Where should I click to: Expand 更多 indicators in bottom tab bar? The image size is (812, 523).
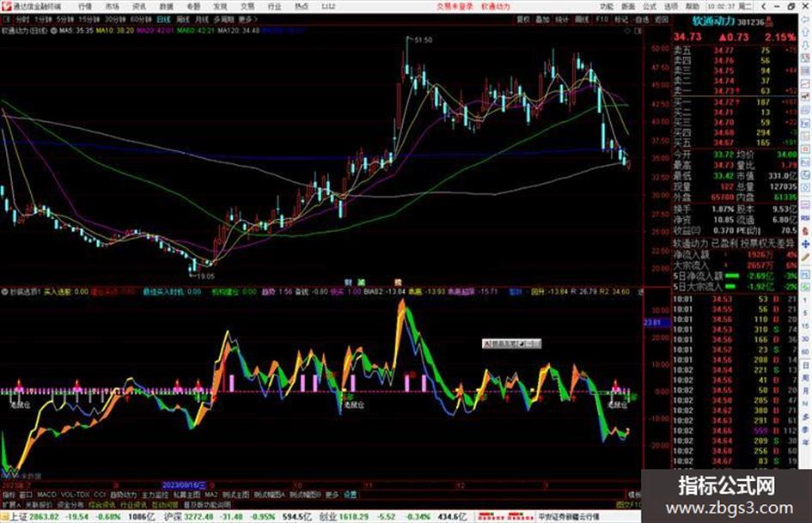(x=332, y=495)
